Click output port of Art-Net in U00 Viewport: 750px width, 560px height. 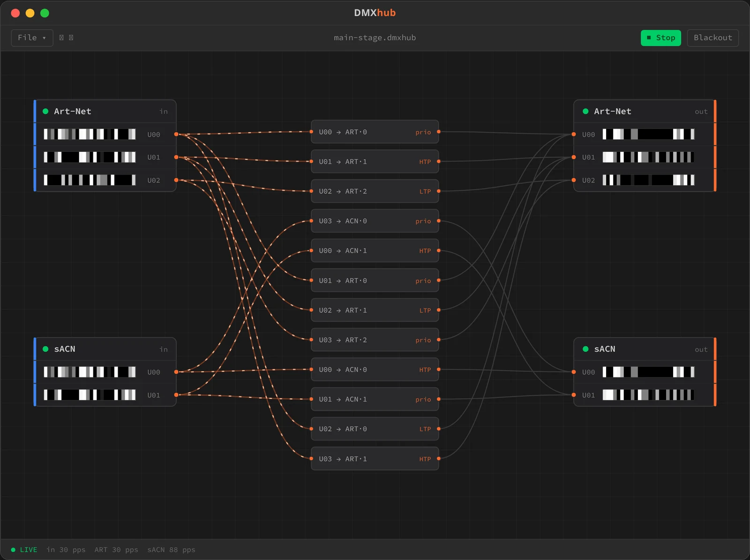pos(176,134)
